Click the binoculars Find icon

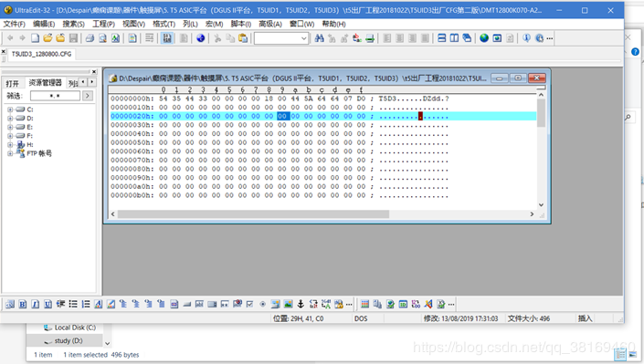[319, 38]
